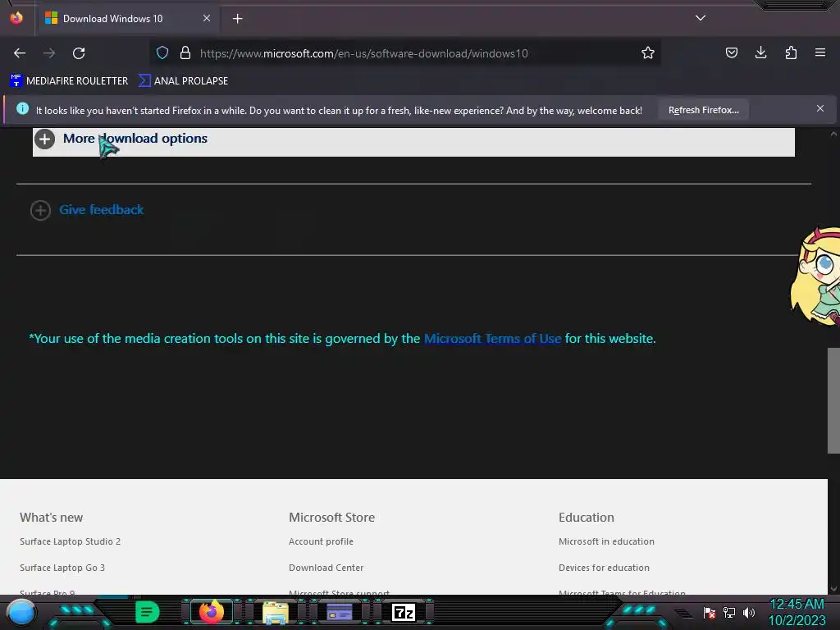Click the scrollbar down arrow
This screenshot has height=630, width=840.
(833, 589)
